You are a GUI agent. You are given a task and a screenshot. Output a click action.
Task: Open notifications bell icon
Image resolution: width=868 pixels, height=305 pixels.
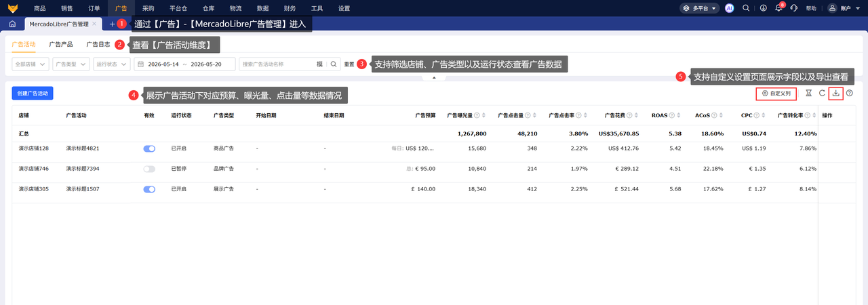(778, 8)
